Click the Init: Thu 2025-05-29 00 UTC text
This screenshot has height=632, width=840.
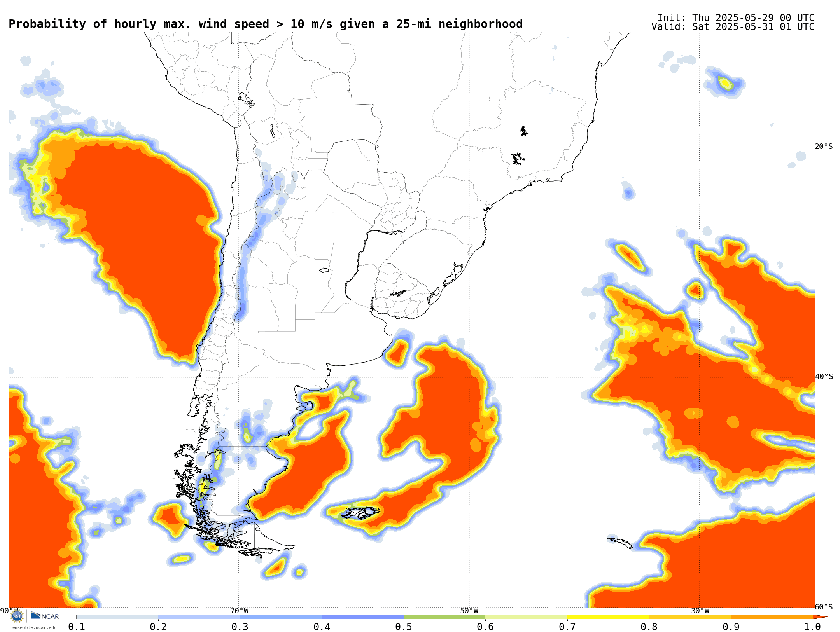point(736,18)
